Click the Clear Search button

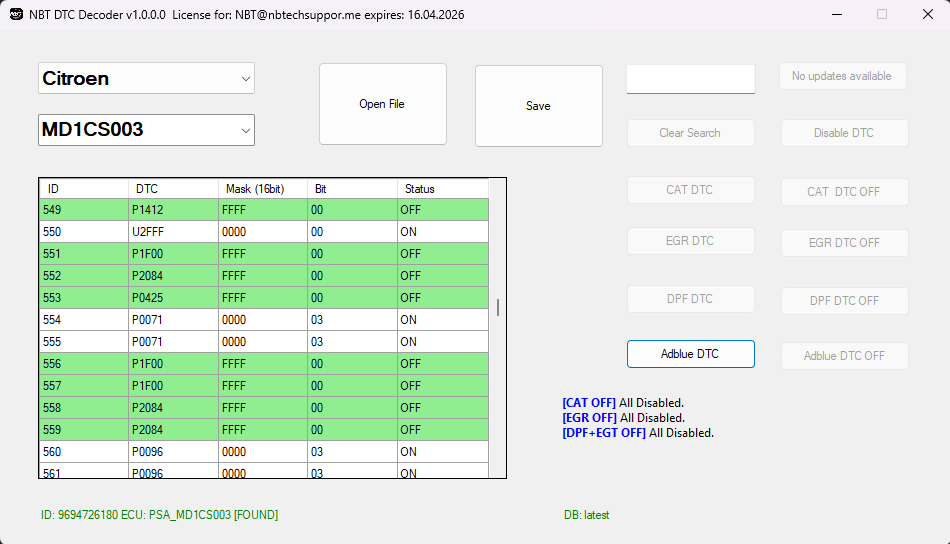[x=690, y=133]
